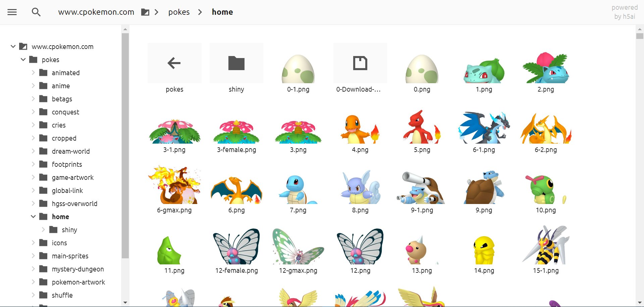Screen dimensions: 644x307
Task: Visit the powered by h5ai link
Action: (625, 12)
